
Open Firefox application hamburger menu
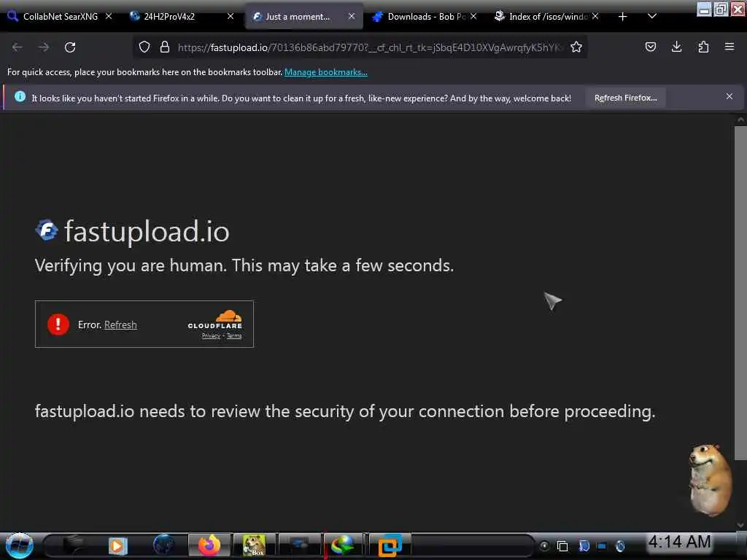coord(729,47)
